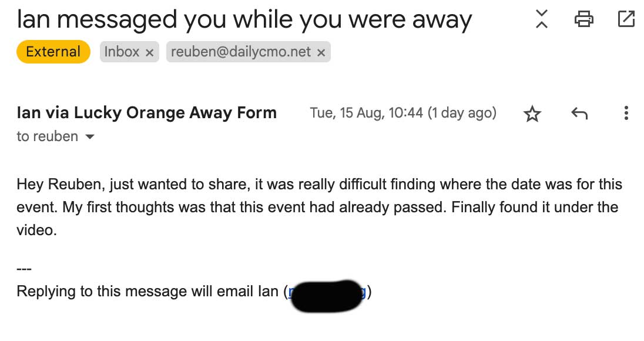
Task: Star this message from Ian
Action: click(532, 113)
